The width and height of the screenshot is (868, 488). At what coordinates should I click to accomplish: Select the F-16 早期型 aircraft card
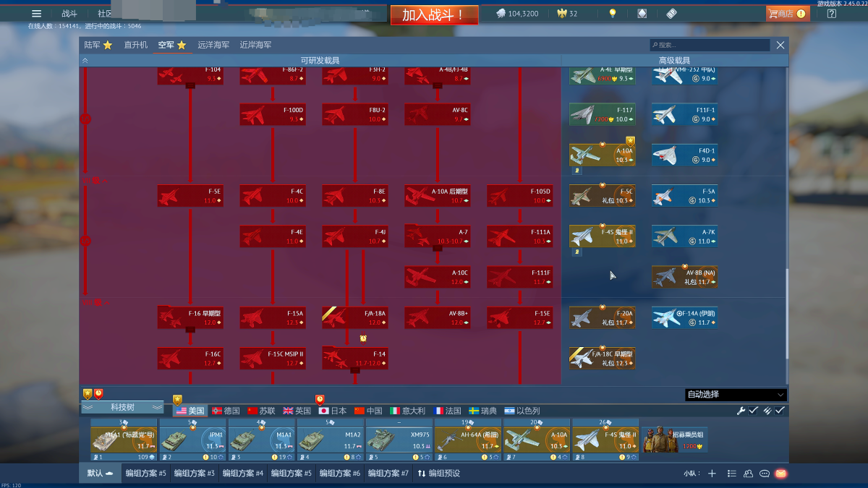tap(190, 317)
